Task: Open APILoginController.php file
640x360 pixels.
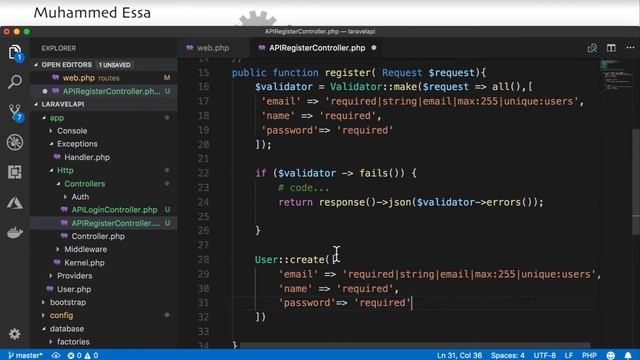Action: click(x=114, y=210)
